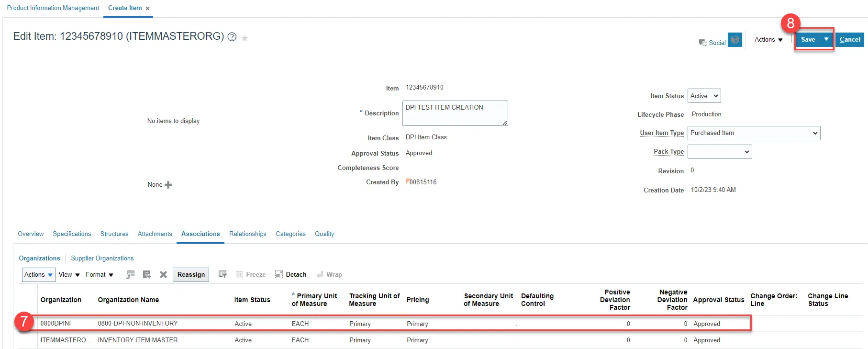868x349 pixels.
Task: Open the Structures tab
Action: [114, 234]
